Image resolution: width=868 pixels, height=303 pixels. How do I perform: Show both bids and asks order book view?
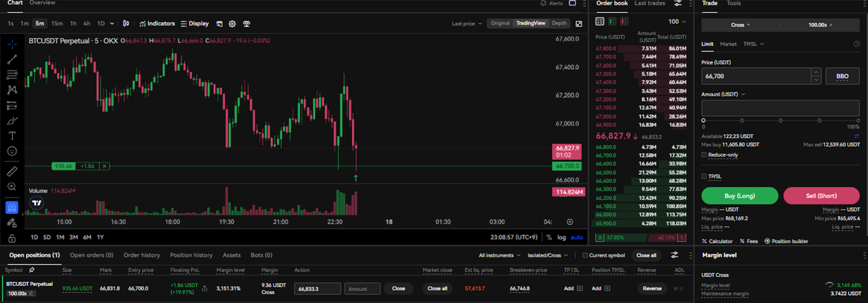tap(600, 21)
